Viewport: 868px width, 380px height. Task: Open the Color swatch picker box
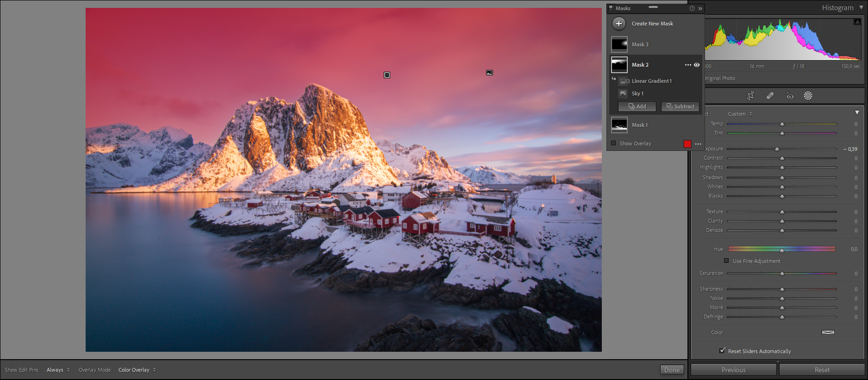(828, 332)
